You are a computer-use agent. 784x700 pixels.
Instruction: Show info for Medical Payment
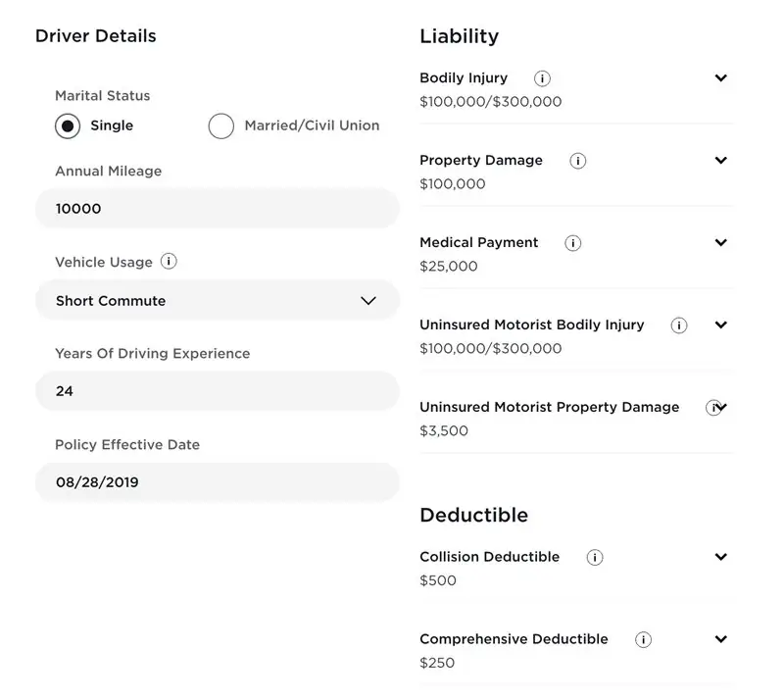click(573, 243)
